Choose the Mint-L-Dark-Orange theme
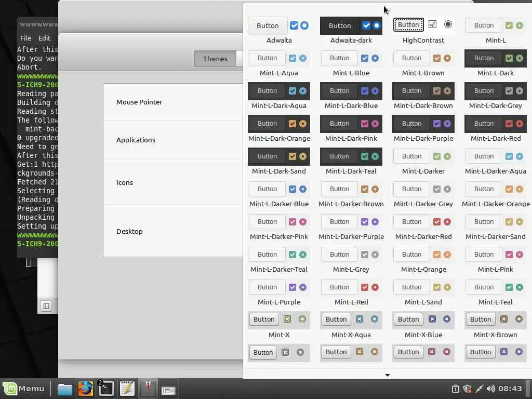 [279, 129]
